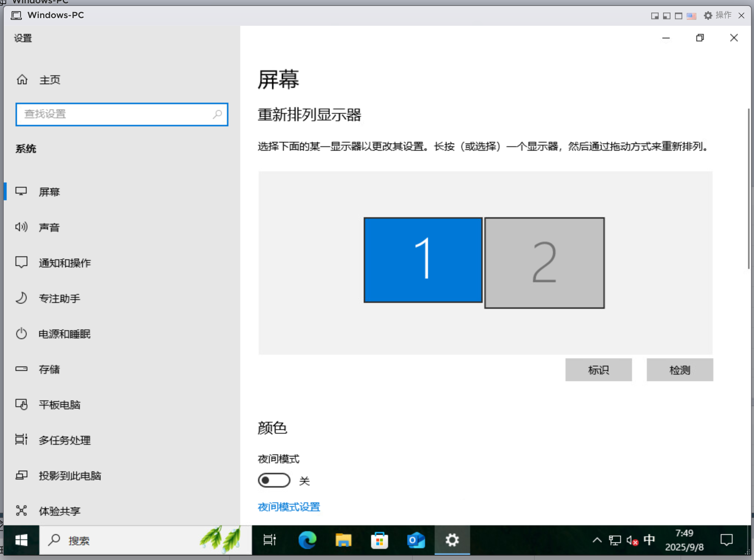754x560 pixels.
Task: Open the Tablet settings icon
Action: point(21,404)
